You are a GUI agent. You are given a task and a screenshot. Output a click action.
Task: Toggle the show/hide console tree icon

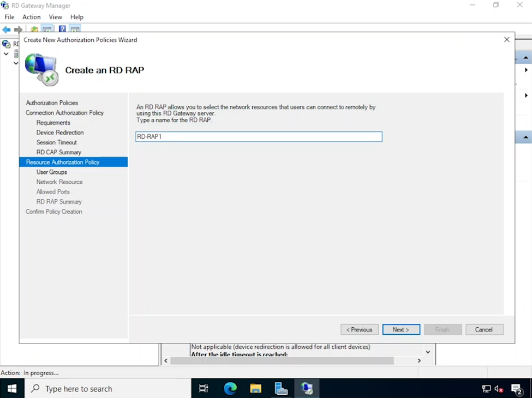(x=46, y=28)
